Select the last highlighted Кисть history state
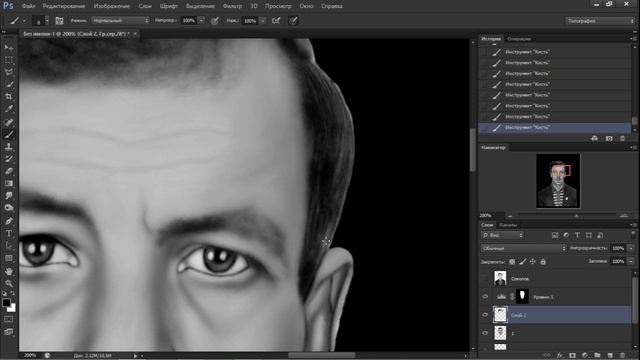This screenshot has height=360, width=640. tap(555, 127)
